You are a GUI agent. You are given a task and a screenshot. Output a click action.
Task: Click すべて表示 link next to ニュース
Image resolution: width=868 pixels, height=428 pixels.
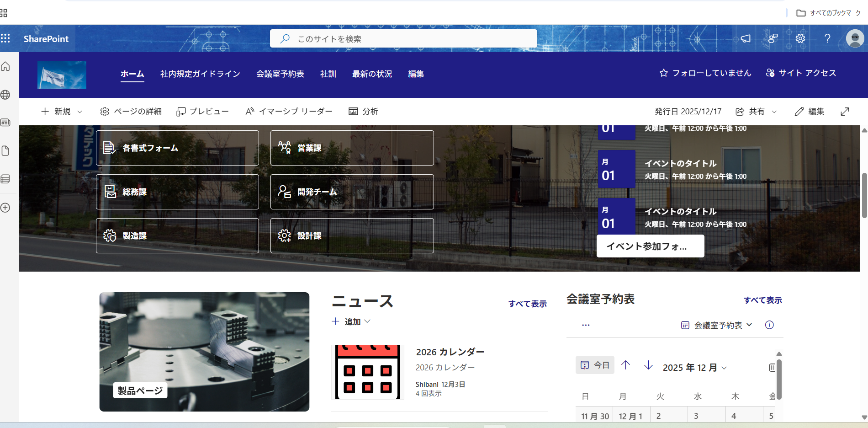click(527, 304)
